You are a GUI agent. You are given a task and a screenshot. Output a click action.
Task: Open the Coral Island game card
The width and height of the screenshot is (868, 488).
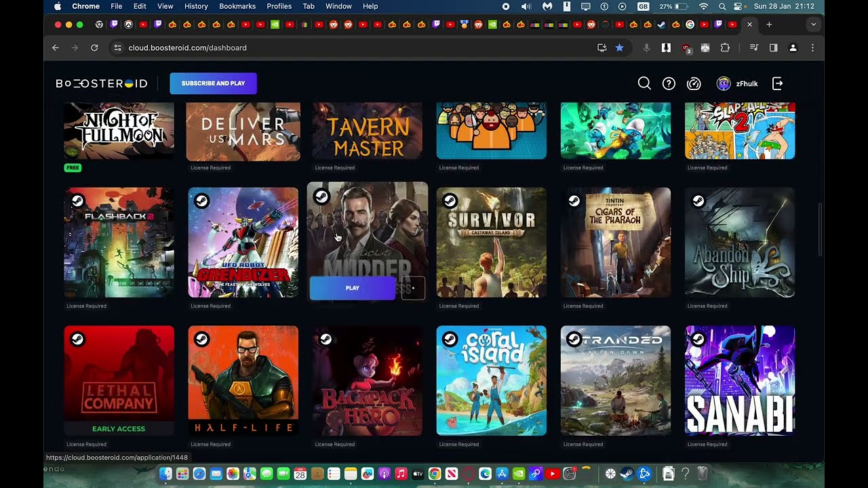click(x=491, y=380)
